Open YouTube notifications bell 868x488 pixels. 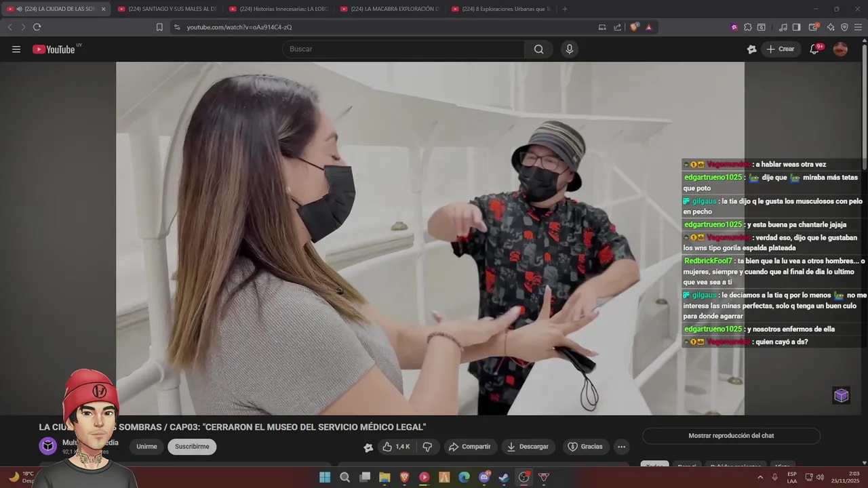click(814, 49)
